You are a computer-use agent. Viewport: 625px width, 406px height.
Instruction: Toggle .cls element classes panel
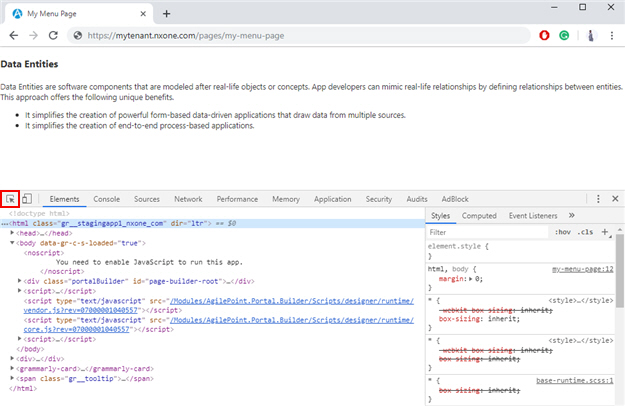click(x=585, y=232)
